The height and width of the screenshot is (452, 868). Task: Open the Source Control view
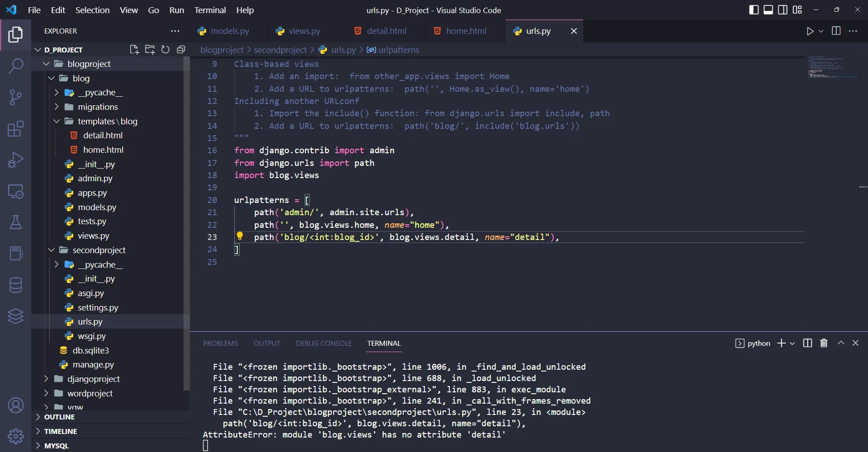pos(16,97)
